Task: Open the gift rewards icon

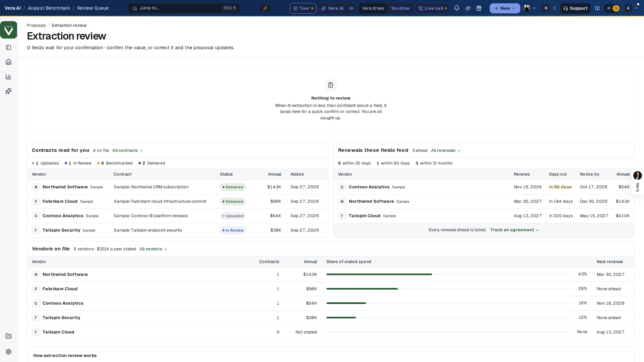Action: click(x=479, y=8)
